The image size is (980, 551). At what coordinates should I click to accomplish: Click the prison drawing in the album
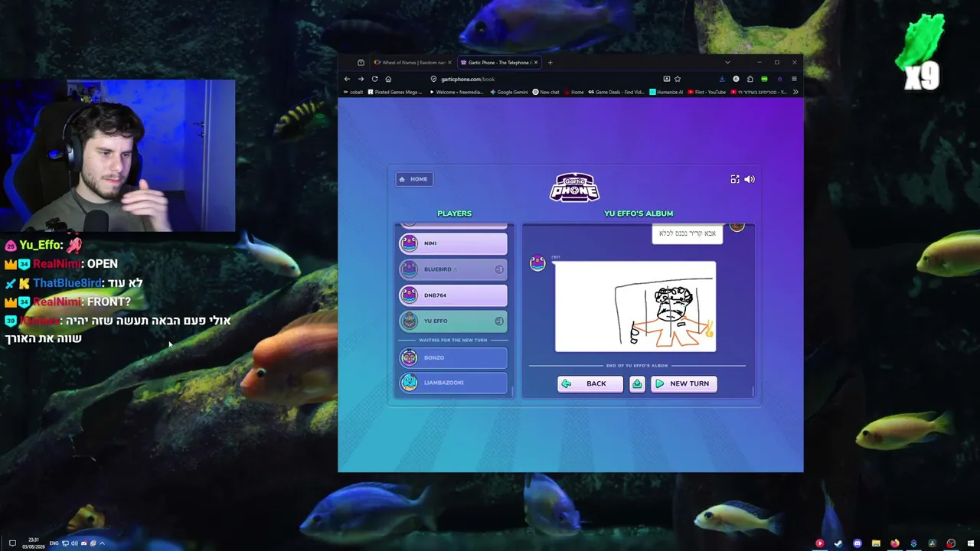click(x=635, y=307)
